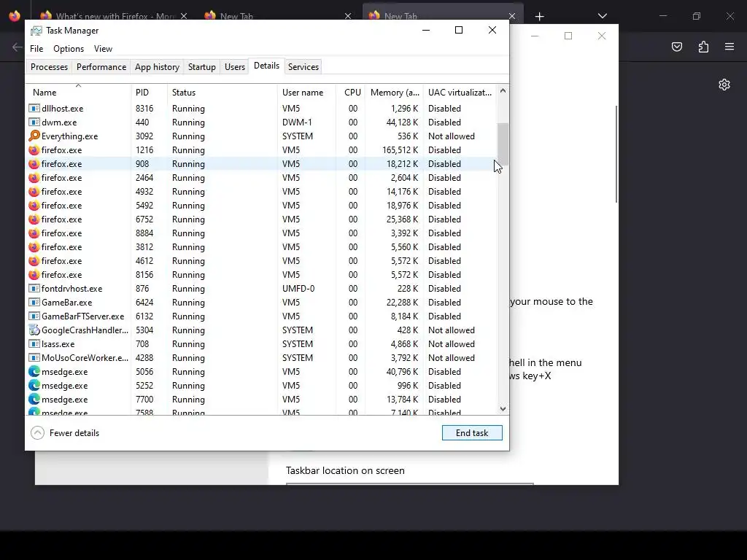This screenshot has width=747, height=560.
Task: Collapse Task Manager with Fewer details
Action: (65, 433)
